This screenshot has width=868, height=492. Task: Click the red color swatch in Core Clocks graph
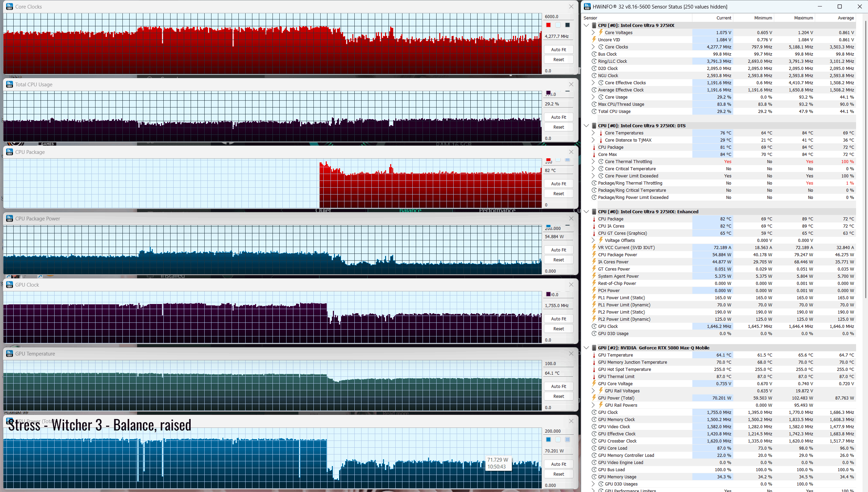coord(548,25)
